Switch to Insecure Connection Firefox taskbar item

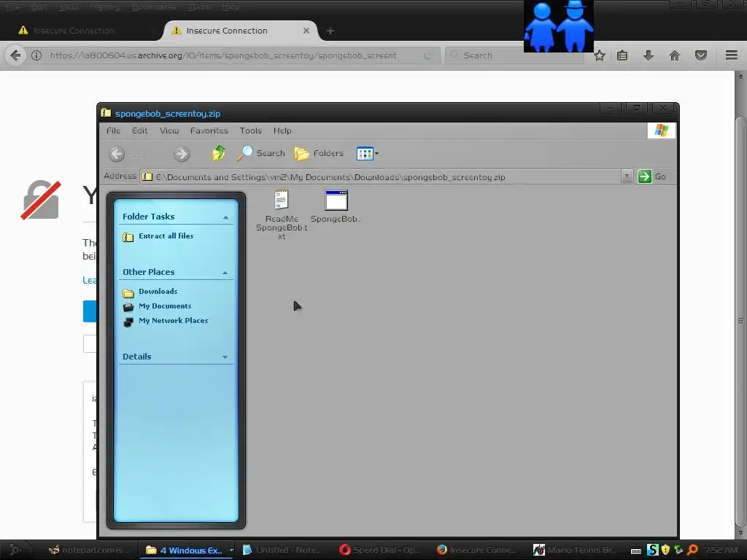[476, 550]
